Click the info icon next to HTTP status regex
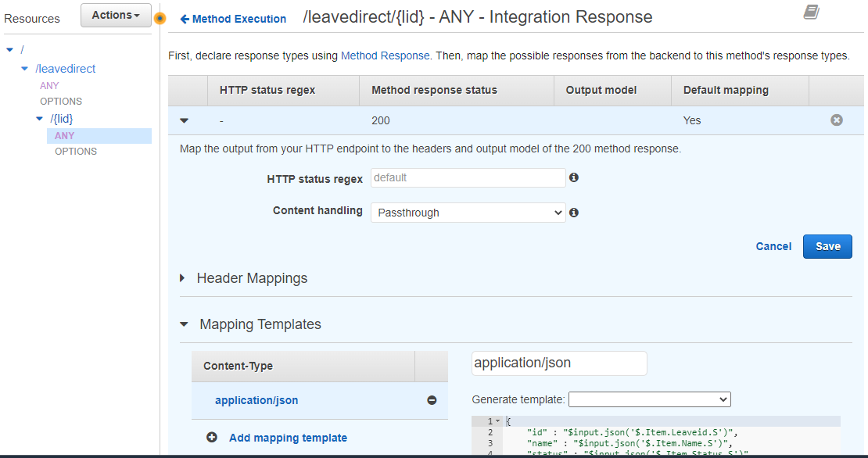Screen dimensions: 868x458 (573, 177)
